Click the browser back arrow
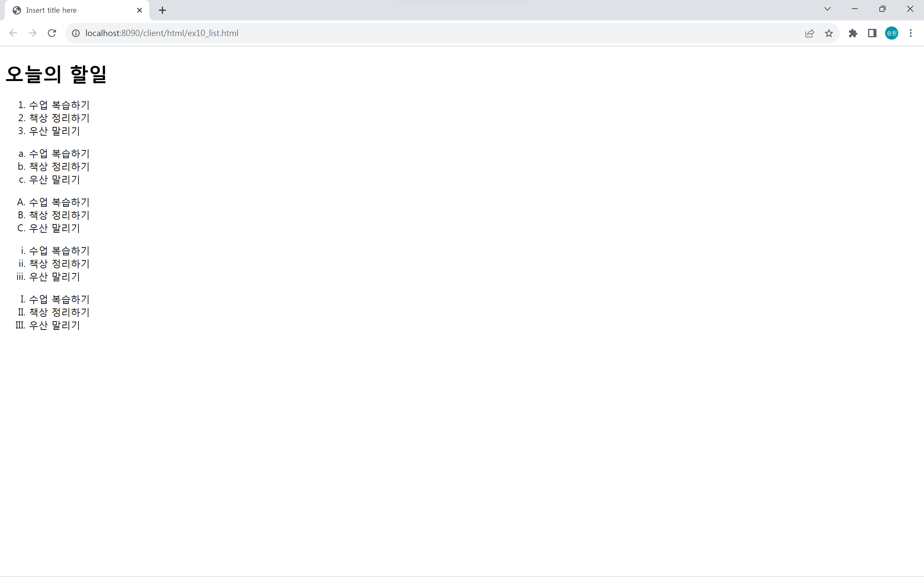 pyautogui.click(x=13, y=33)
